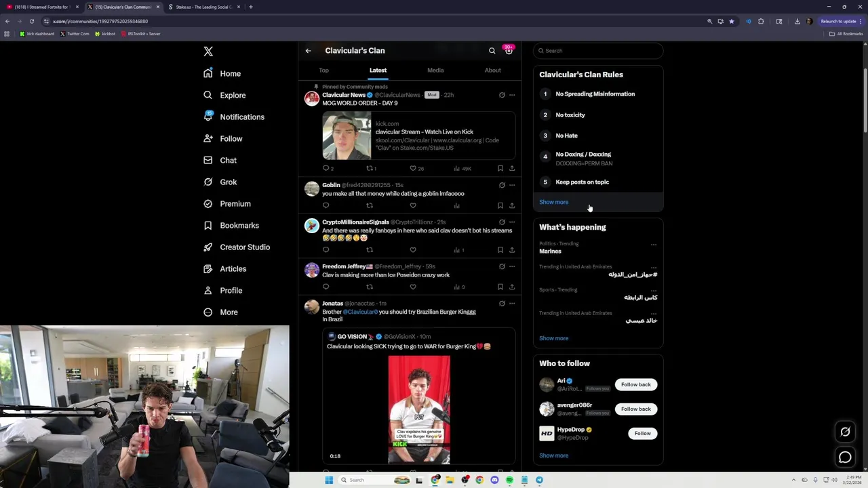Click the right-sidebar Search field
This screenshot has height=488, width=868.
point(598,51)
